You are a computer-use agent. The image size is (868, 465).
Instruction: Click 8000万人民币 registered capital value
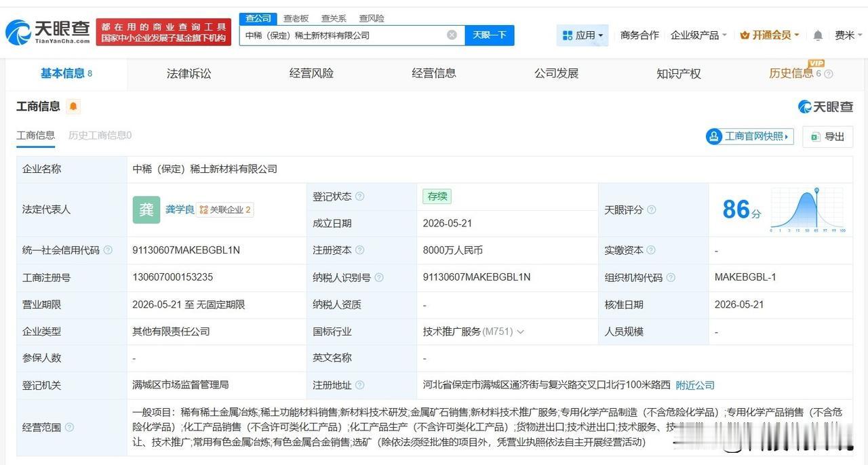pos(452,250)
